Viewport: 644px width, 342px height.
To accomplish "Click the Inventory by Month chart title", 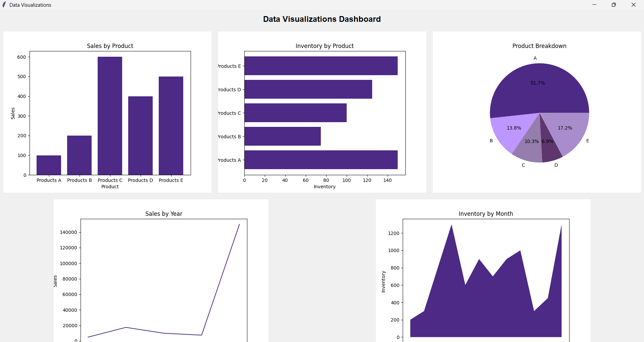I will [486, 214].
